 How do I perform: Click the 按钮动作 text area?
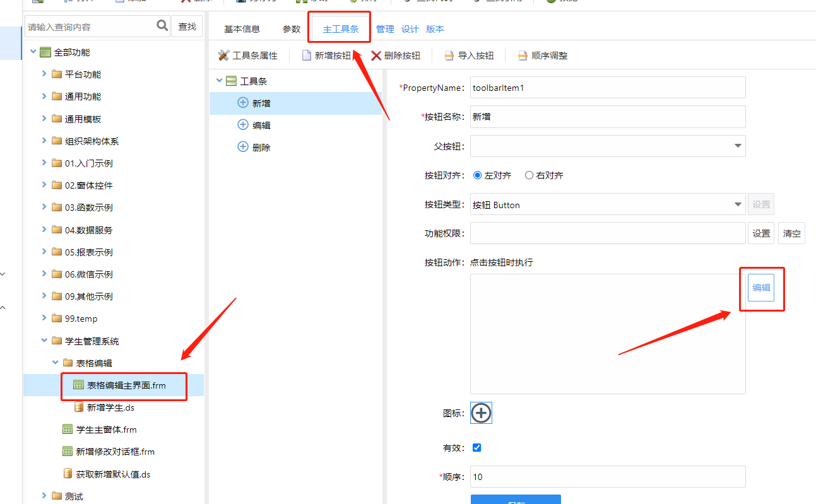608,334
